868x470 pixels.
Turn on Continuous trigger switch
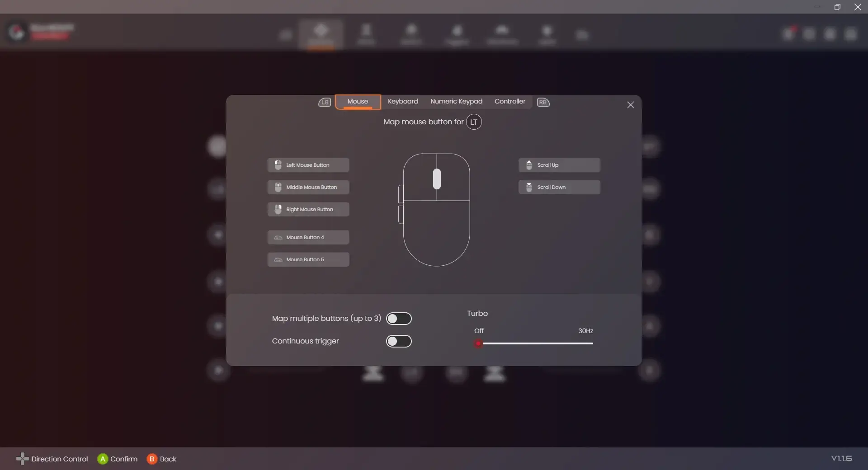pyautogui.click(x=398, y=341)
